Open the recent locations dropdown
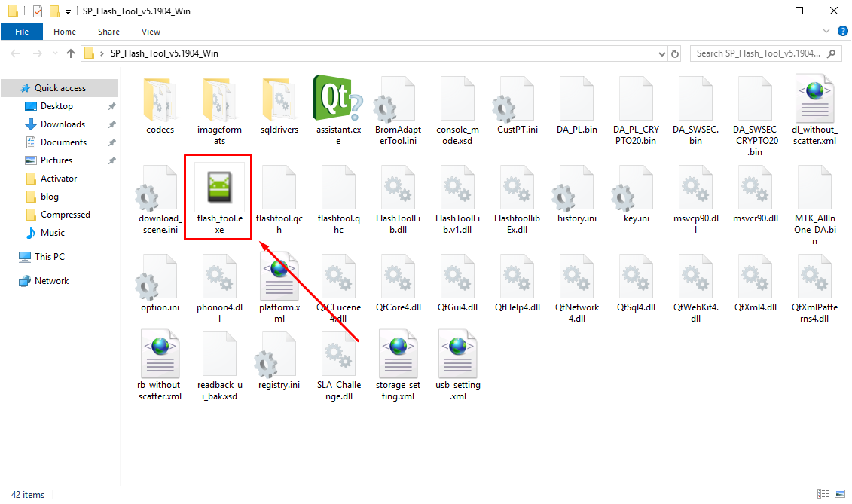The image size is (852, 504). (x=55, y=53)
